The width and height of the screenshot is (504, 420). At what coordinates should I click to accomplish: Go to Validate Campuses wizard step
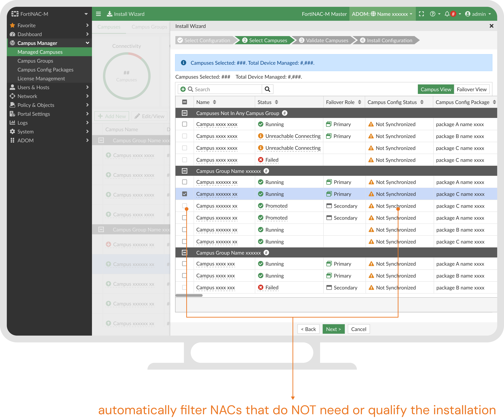click(x=324, y=40)
